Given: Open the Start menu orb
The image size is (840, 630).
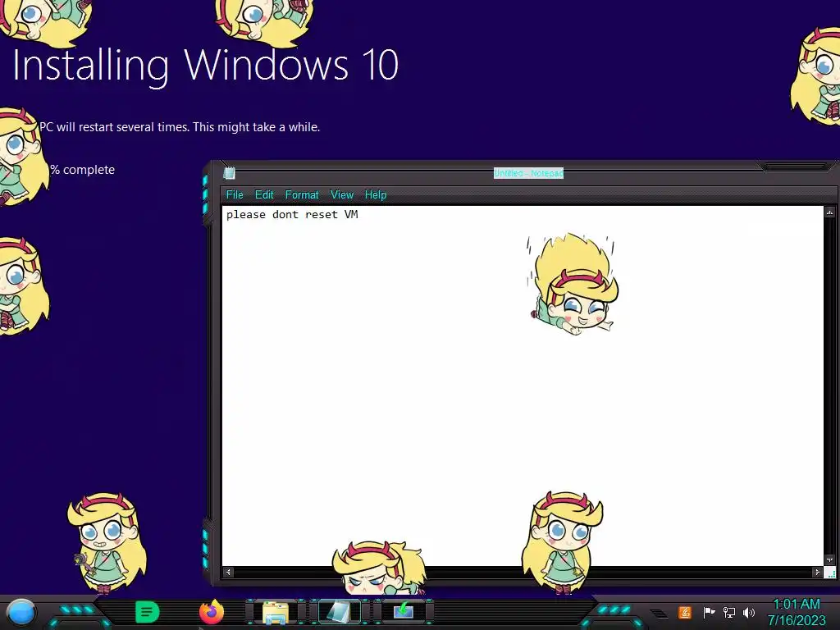Looking at the screenshot, I should [21, 613].
